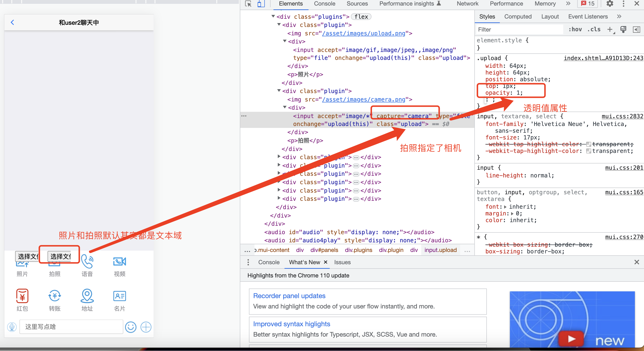Image resolution: width=644 pixels, height=351 pixels.
Task: Open the Layout tab in Styles pane
Action: coord(550,17)
